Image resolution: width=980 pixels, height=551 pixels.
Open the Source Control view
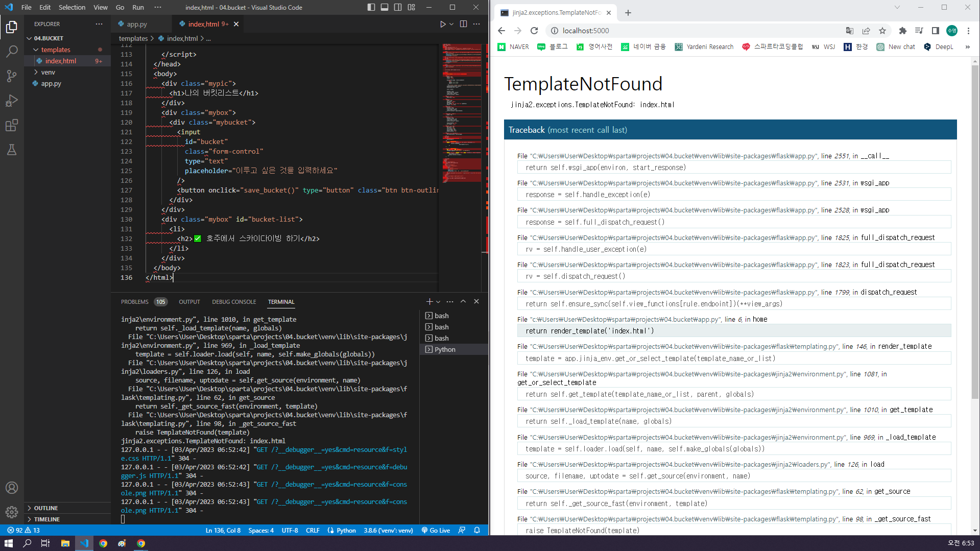pos(12,76)
